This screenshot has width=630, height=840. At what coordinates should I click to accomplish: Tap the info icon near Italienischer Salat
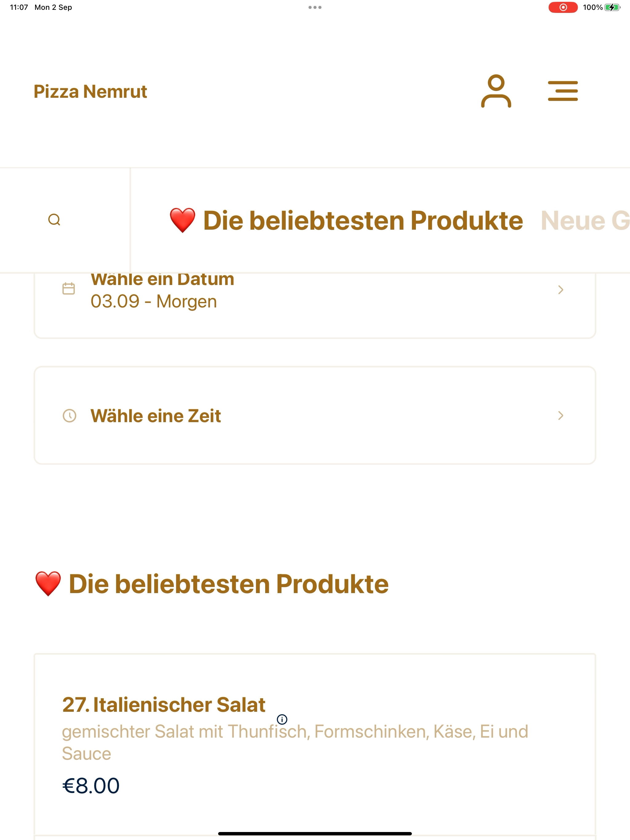point(282,719)
